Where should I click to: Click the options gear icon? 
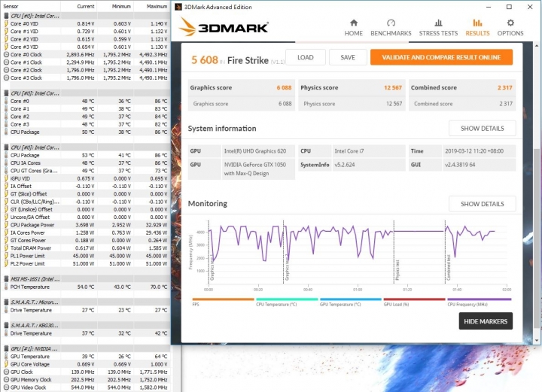(x=510, y=23)
